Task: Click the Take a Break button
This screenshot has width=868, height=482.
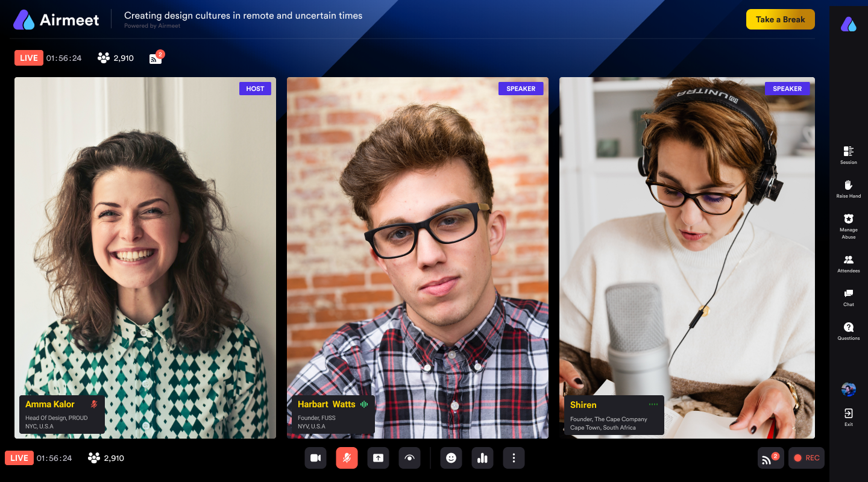Action: pos(780,19)
